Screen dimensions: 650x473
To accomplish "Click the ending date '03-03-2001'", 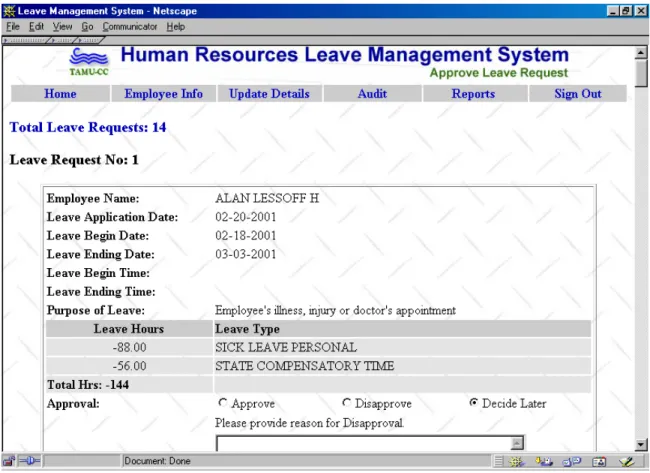I will tap(245, 255).
